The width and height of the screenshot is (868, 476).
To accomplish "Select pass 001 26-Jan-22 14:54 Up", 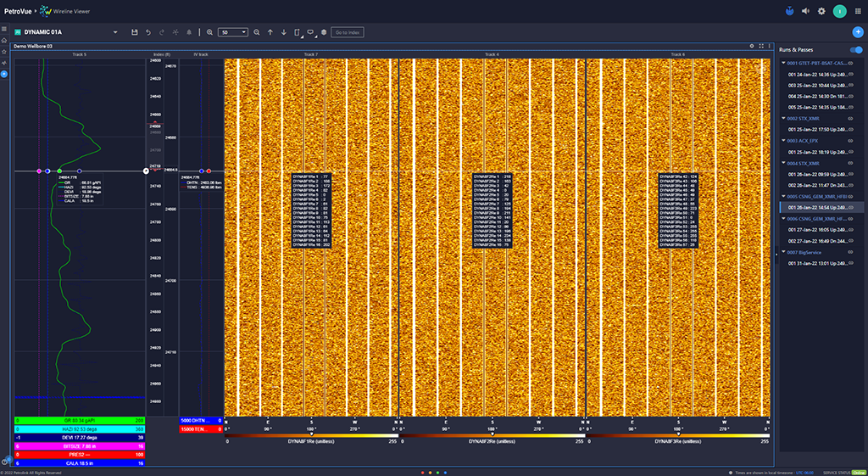I will click(816, 207).
